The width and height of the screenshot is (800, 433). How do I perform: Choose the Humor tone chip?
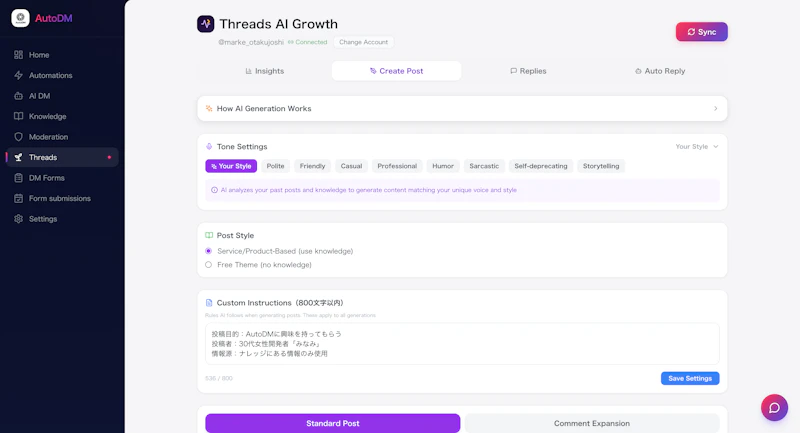(x=443, y=166)
